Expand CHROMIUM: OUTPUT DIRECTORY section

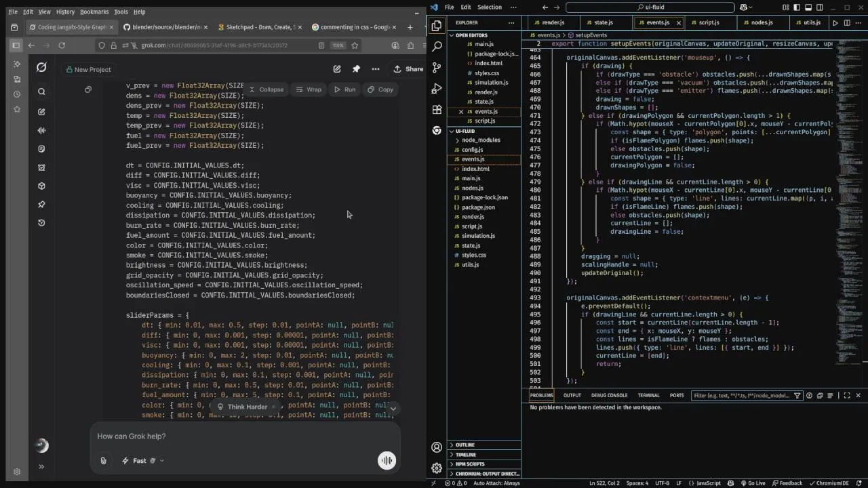coord(485,474)
